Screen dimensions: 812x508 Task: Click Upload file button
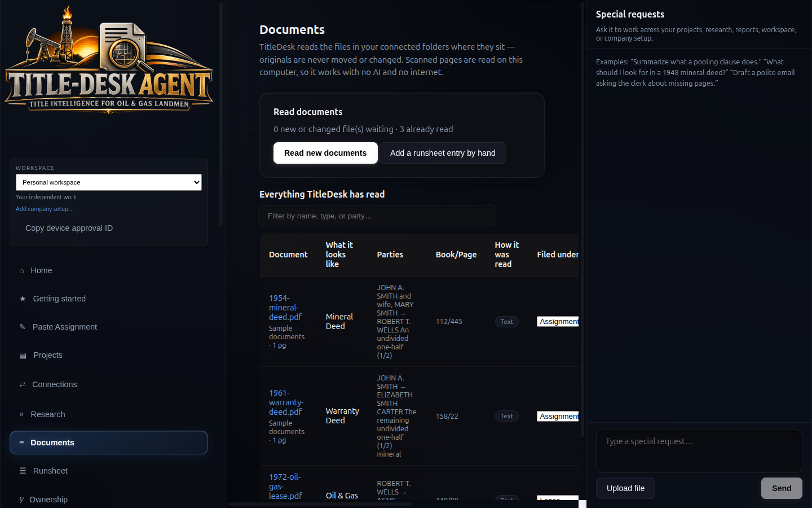click(625, 488)
